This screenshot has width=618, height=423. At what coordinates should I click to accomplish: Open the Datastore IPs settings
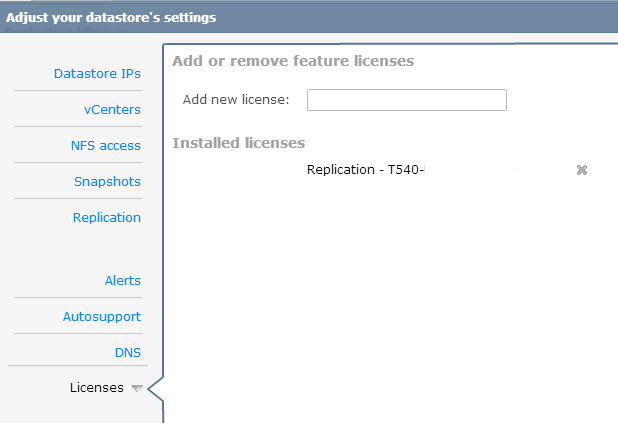tap(97, 74)
